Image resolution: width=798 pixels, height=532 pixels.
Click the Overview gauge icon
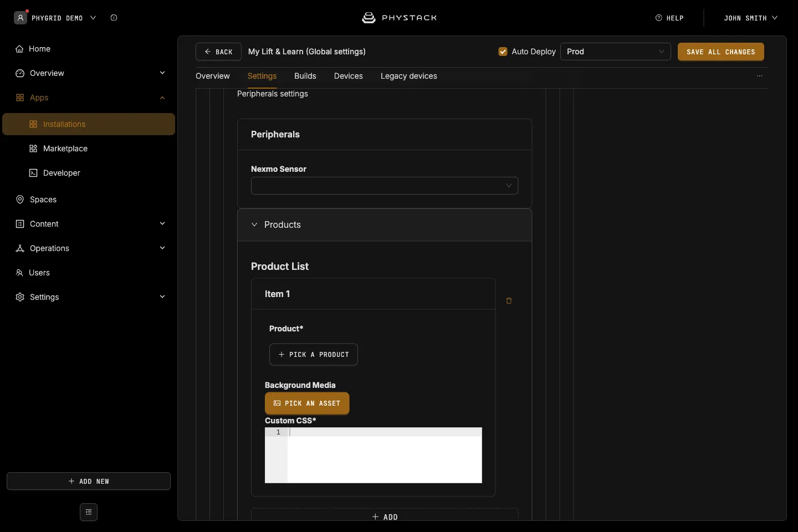[20, 73]
